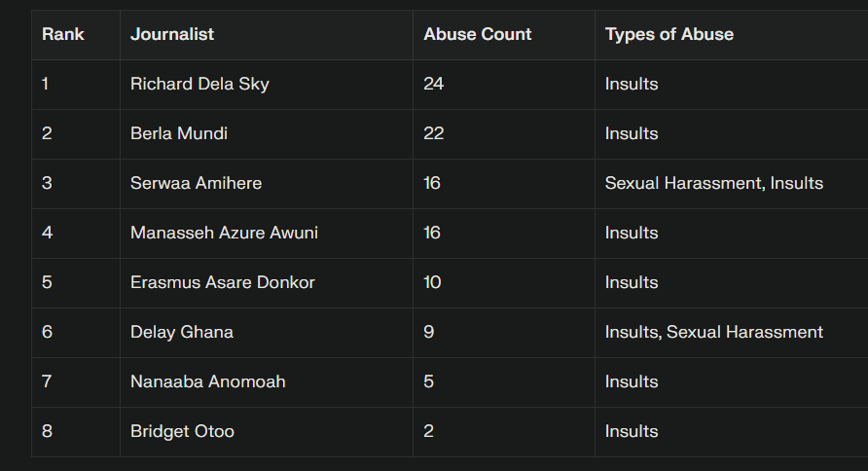Click the Journalist column header

172,34
